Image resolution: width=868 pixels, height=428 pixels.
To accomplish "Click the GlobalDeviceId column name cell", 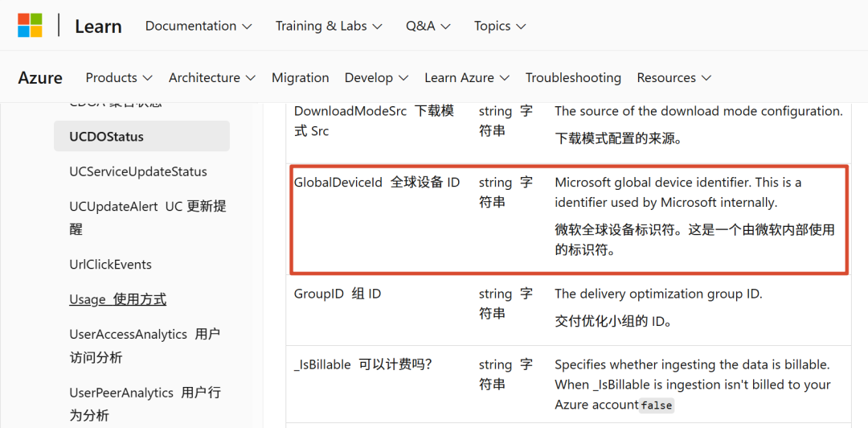I will click(377, 182).
